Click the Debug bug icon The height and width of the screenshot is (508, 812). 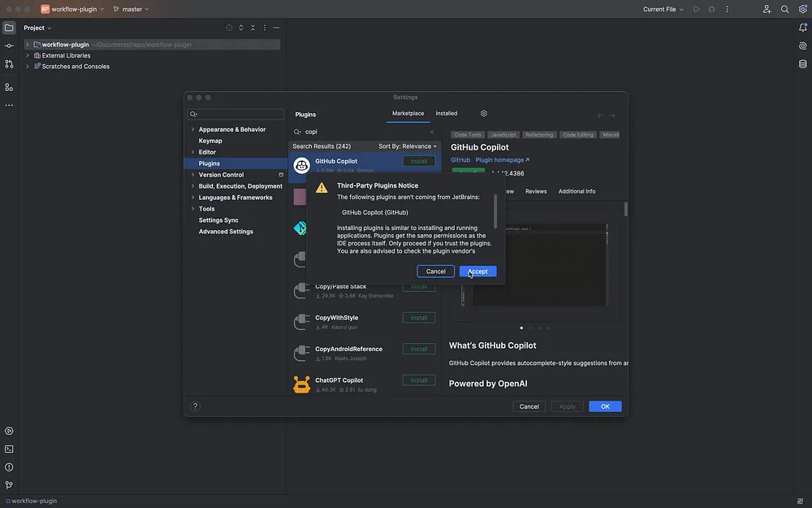pos(712,9)
